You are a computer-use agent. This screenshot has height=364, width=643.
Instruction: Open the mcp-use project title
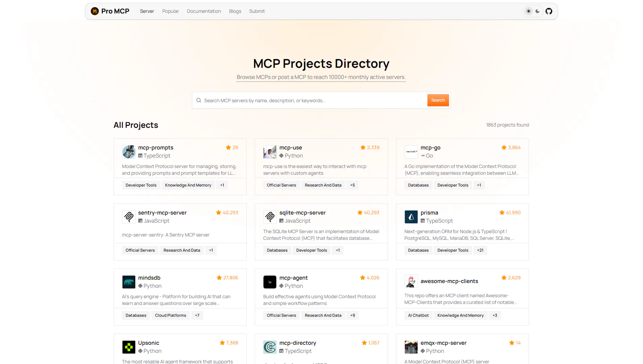290,147
